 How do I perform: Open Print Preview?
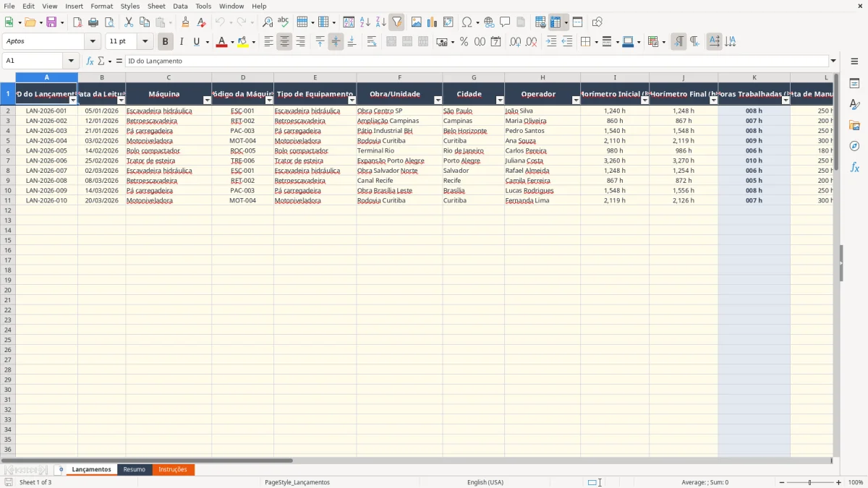click(x=109, y=22)
